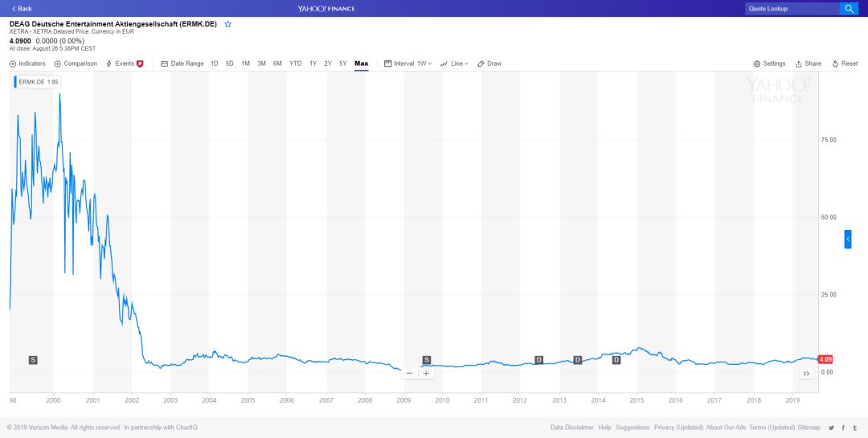Select the 1M range
Screen dimensions: 868x438
coord(245,63)
